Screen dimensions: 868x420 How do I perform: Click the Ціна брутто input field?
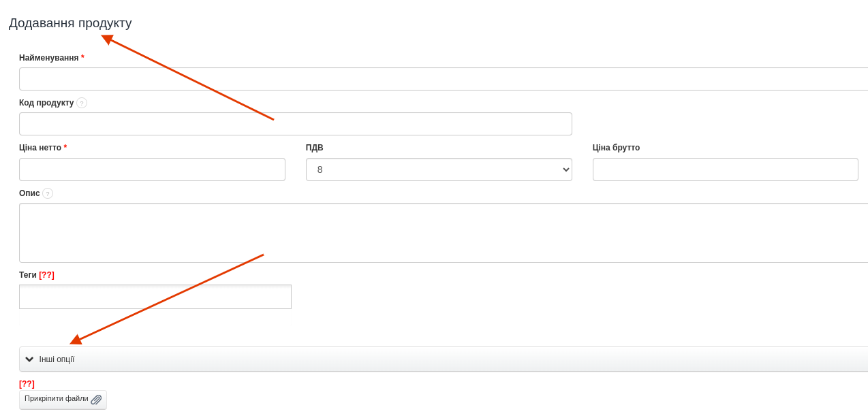click(725, 169)
